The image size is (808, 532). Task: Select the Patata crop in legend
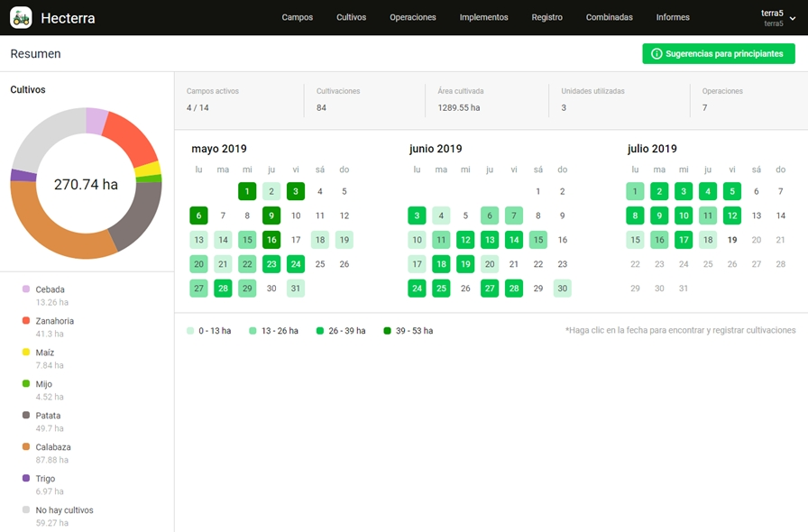(49, 416)
